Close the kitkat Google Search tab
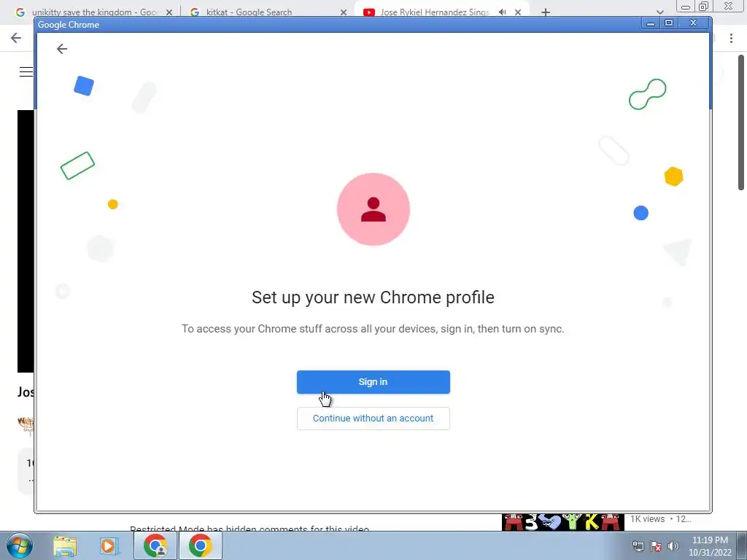Image resolution: width=747 pixels, height=560 pixels. pos(344,12)
